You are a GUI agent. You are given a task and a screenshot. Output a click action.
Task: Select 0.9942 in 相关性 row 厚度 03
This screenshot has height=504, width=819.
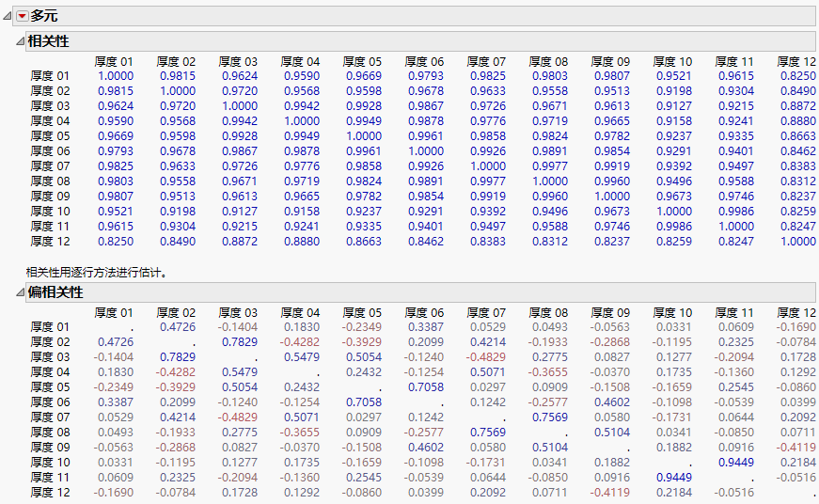coord(302,106)
